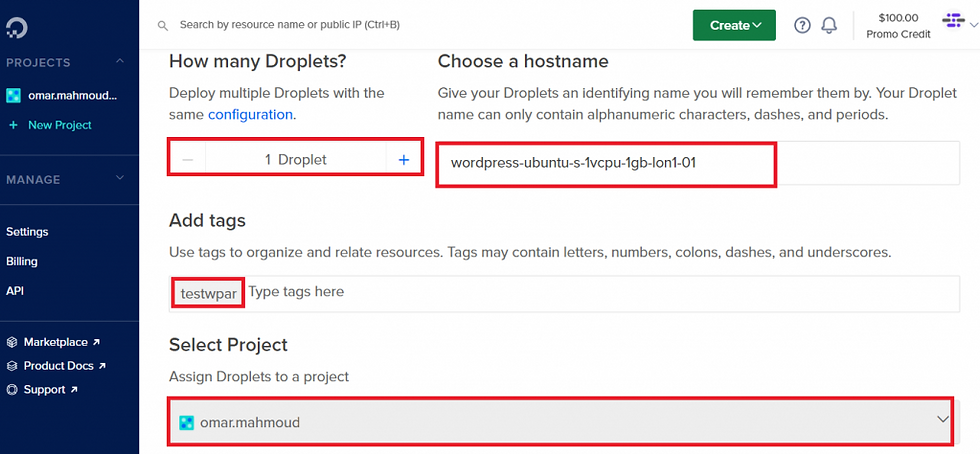Expand the Select Project dropdown

click(x=942, y=421)
